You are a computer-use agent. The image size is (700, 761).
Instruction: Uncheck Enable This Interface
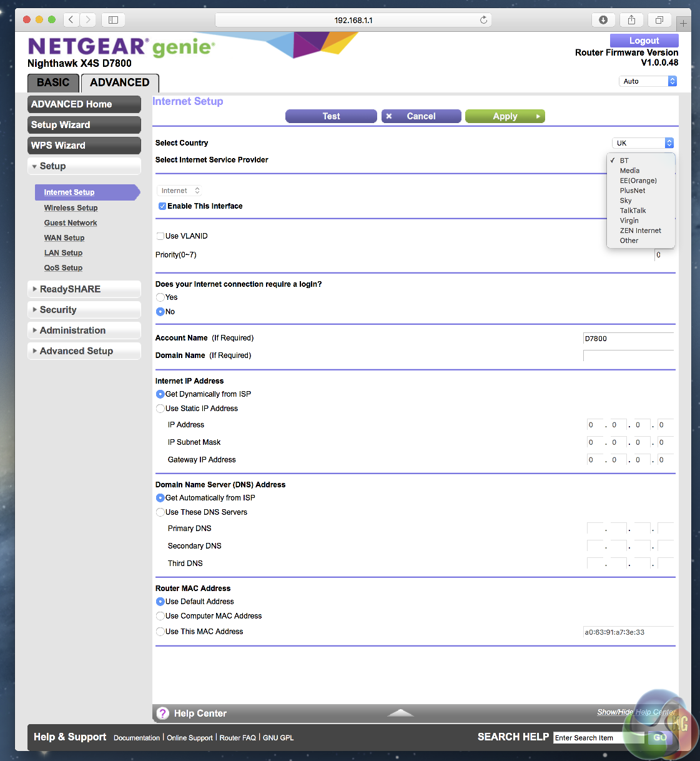coord(162,206)
